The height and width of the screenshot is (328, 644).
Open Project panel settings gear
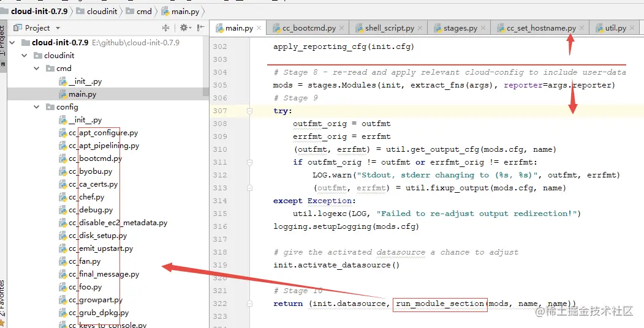(x=184, y=28)
